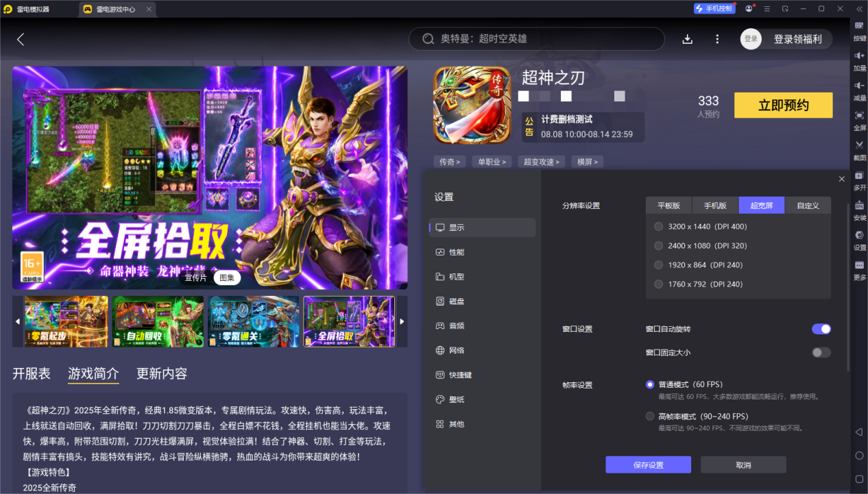Open the 横屏 > tag

point(588,162)
